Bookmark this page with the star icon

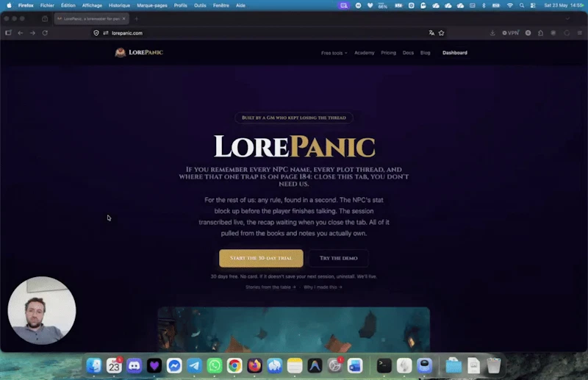tap(442, 33)
